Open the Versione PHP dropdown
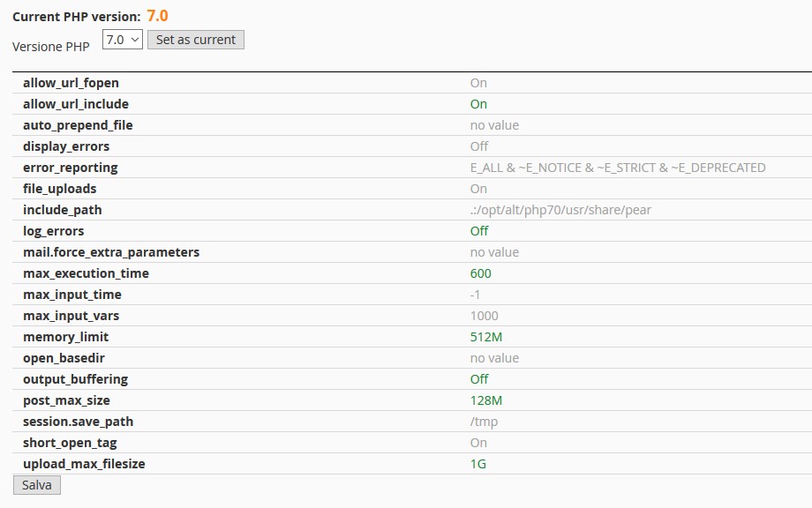This screenshot has height=508, width=812. (x=122, y=39)
